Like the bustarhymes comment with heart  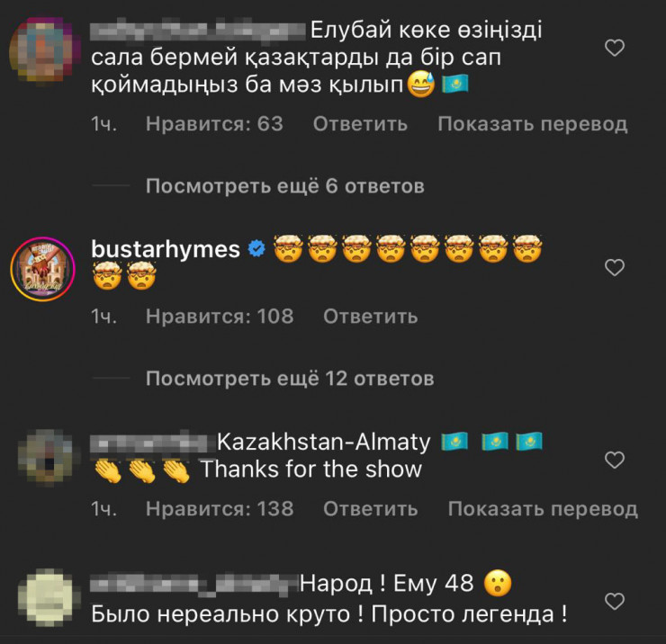tap(614, 268)
